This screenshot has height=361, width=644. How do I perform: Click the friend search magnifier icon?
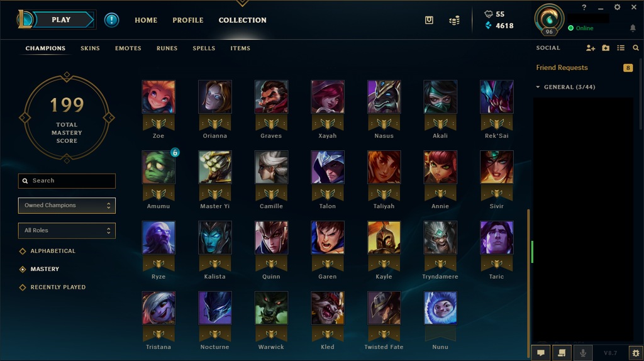636,48
